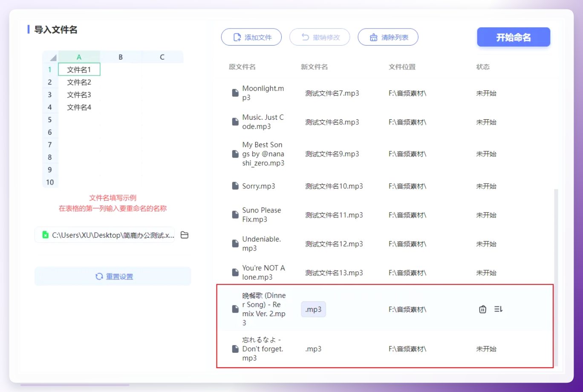Click the file list vertical scrollbar
Viewport: 583px width, 392px height.
pyautogui.click(x=555, y=277)
